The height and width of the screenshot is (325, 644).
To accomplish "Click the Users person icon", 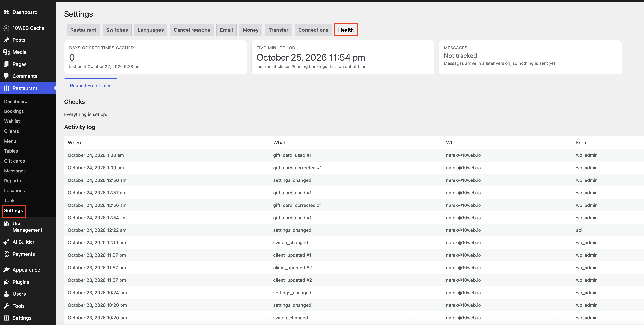I will click(x=6, y=294).
